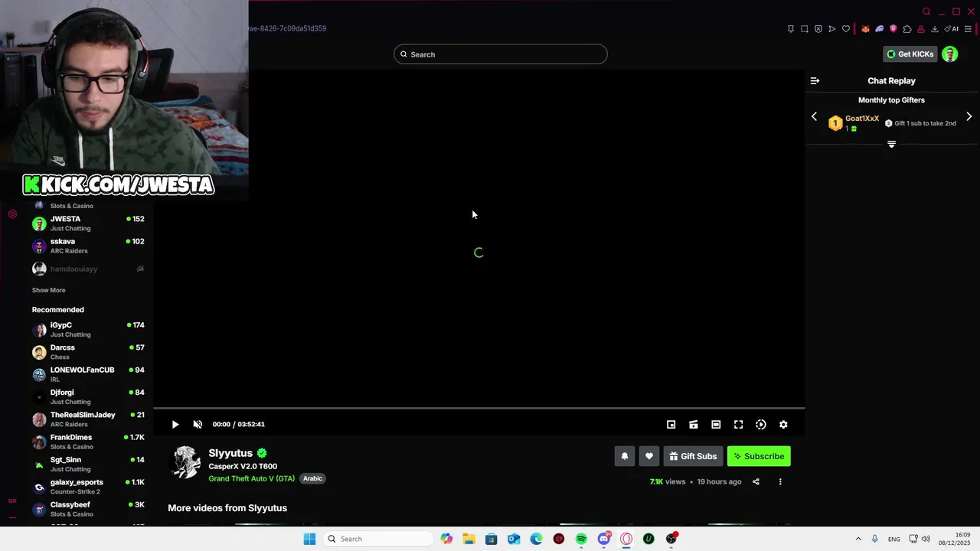Open Phantom ghost extension
Screen dimensions: 980x551
[x=879, y=29]
